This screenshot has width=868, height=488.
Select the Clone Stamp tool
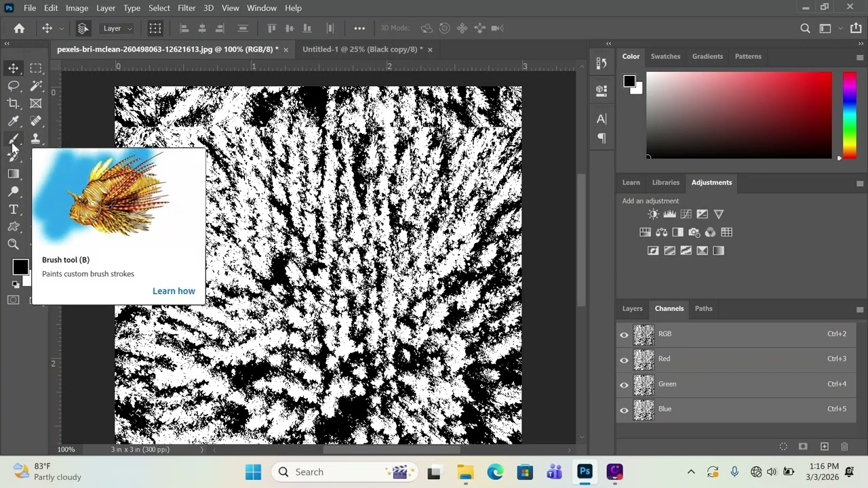click(x=36, y=138)
